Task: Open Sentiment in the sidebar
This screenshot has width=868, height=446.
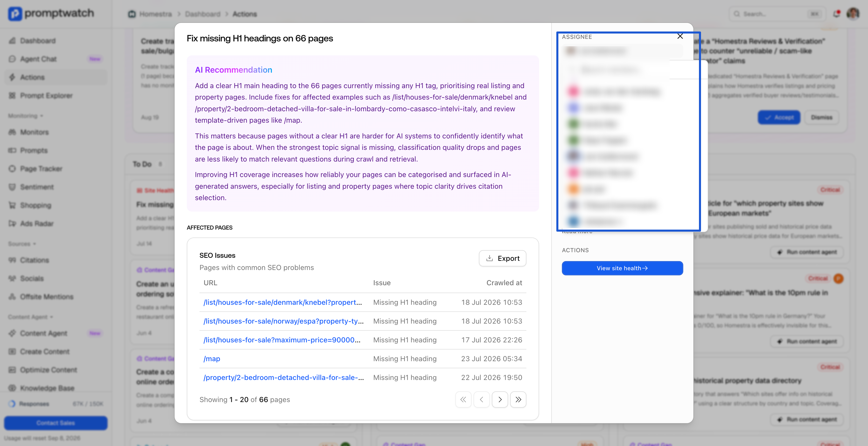Action: (56, 187)
